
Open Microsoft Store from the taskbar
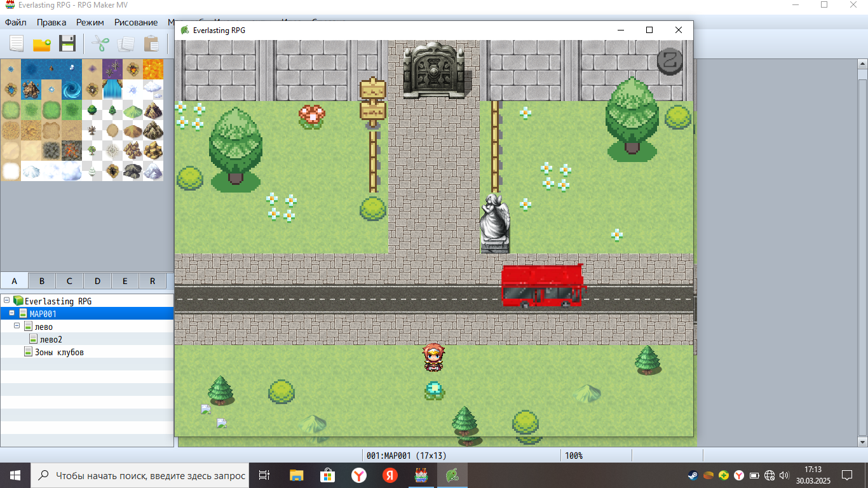[327, 475]
